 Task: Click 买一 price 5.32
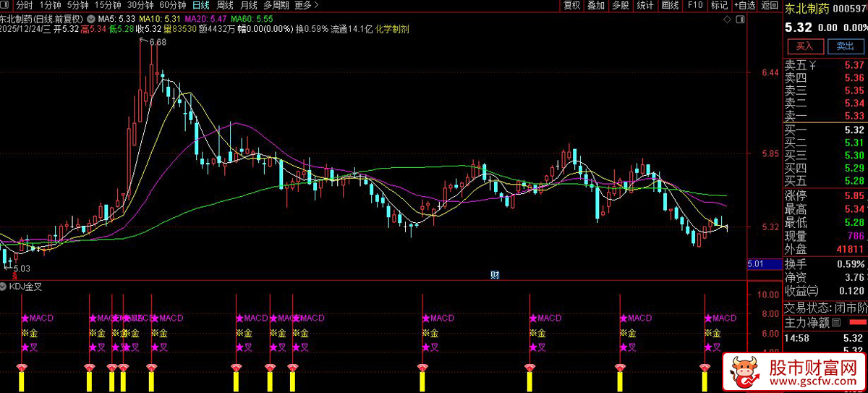click(854, 130)
